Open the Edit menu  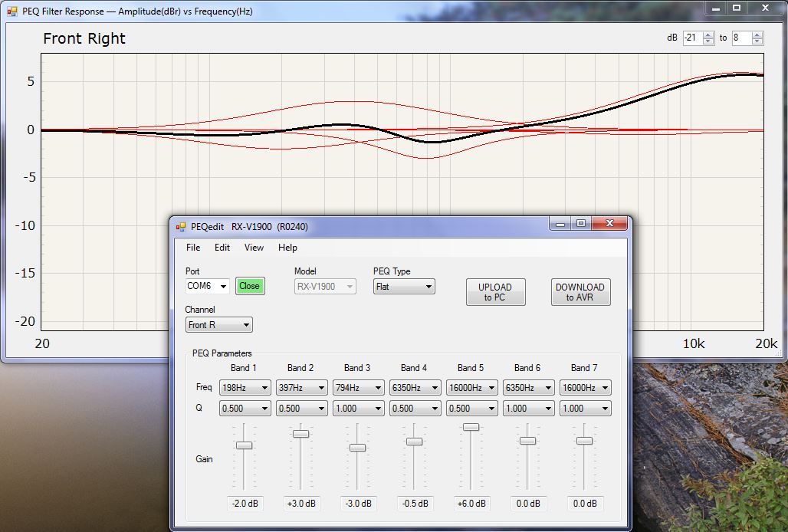[222, 248]
